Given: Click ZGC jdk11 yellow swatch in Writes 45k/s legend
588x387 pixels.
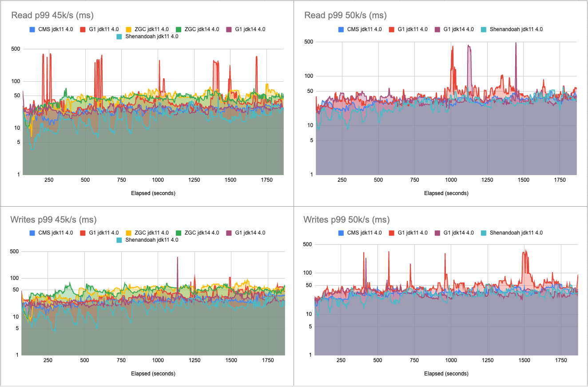Looking at the screenshot, I should [x=129, y=233].
